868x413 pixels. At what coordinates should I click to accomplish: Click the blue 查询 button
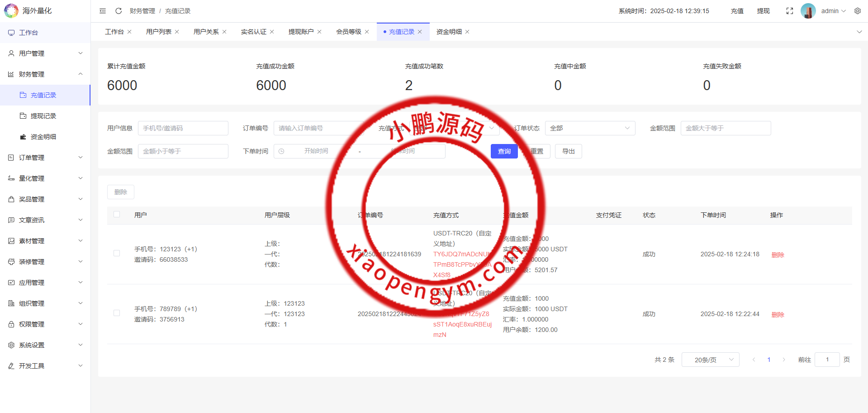pyautogui.click(x=504, y=151)
